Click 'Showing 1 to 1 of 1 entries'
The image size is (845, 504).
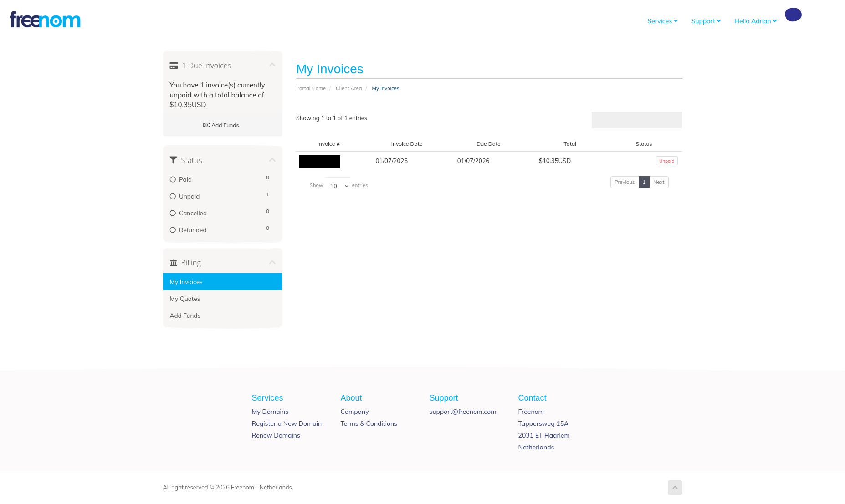click(x=331, y=118)
